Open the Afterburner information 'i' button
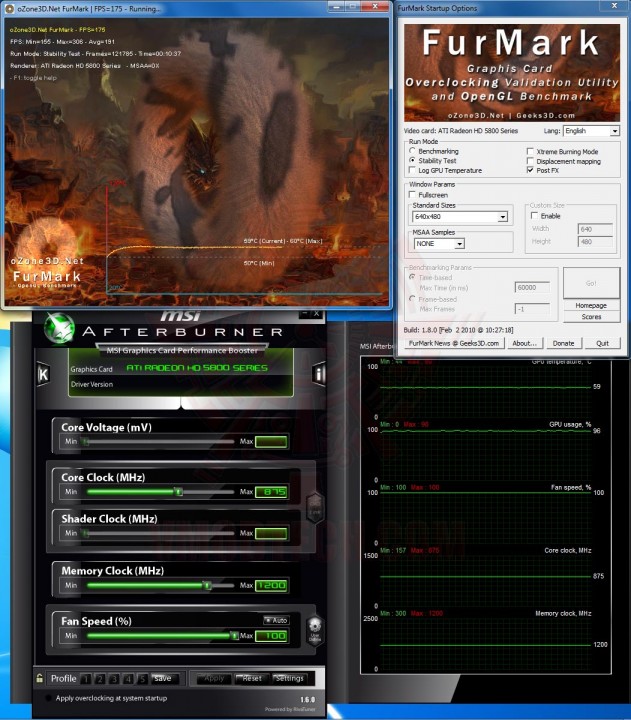Viewport: 631px width, 720px height. (319, 374)
